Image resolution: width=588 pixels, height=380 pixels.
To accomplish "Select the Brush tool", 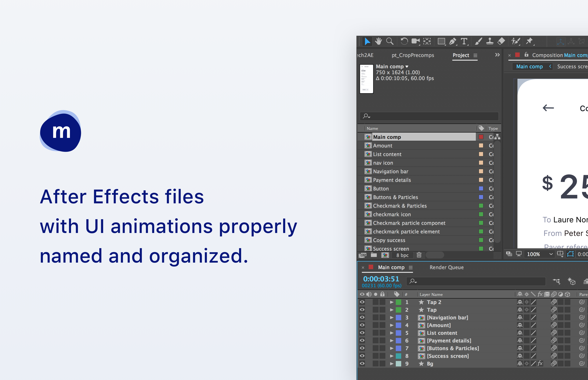I will 479,41.
